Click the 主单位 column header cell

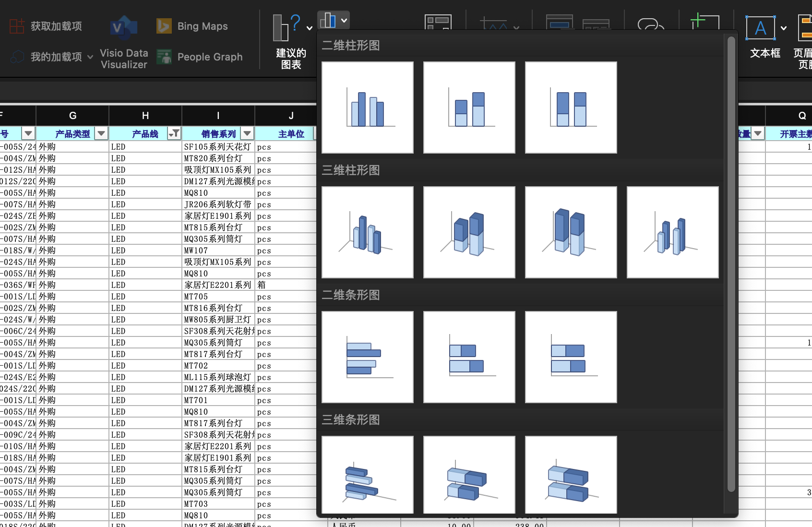pos(285,133)
